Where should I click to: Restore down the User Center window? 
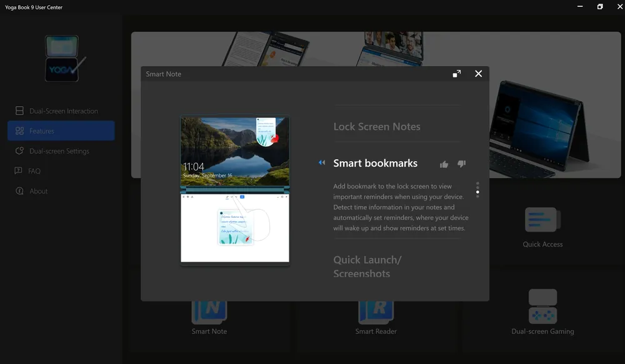(x=600, y=6)
